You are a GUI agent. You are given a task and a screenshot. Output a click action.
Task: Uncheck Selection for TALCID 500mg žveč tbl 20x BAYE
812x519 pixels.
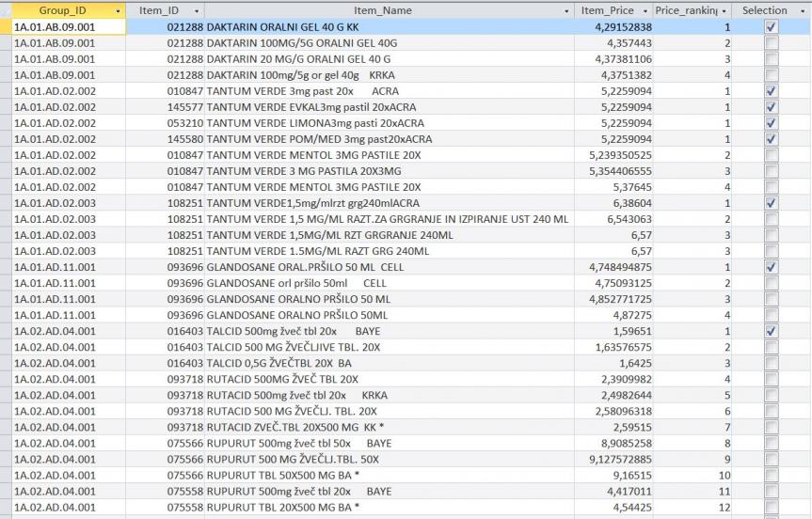tap(772, 331)
